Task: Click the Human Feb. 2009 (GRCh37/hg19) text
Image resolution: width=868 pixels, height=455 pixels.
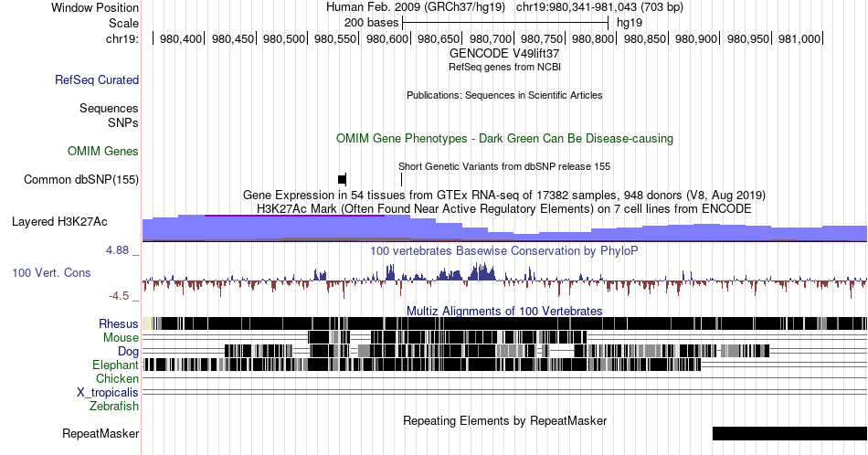Action: (x=416, y=7)
